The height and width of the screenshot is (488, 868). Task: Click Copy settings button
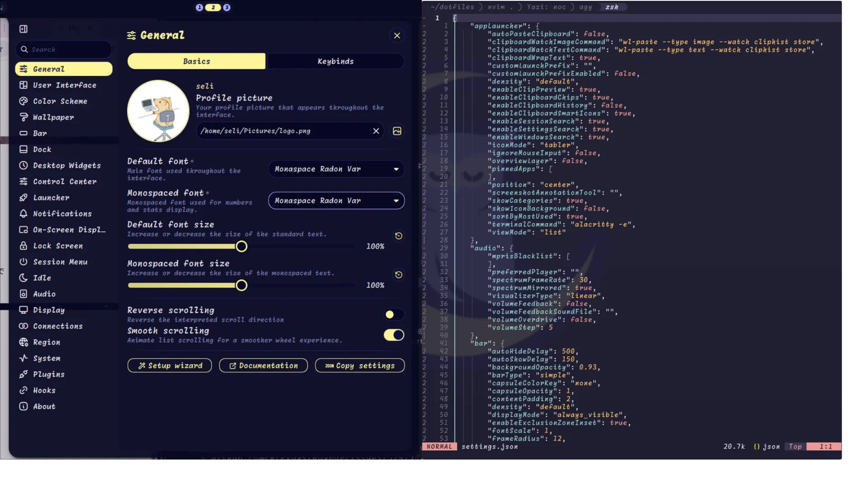(360, 366)
